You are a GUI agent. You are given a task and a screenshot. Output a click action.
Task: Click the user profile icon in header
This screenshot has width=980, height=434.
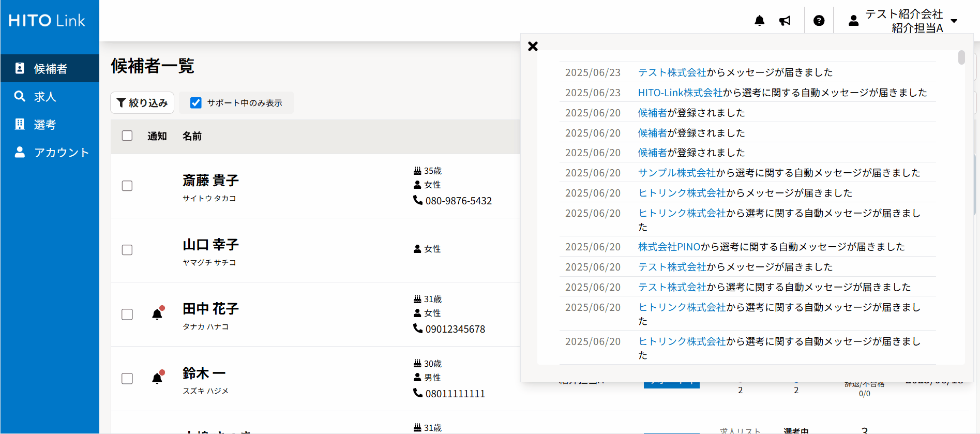tap(853, 21)
